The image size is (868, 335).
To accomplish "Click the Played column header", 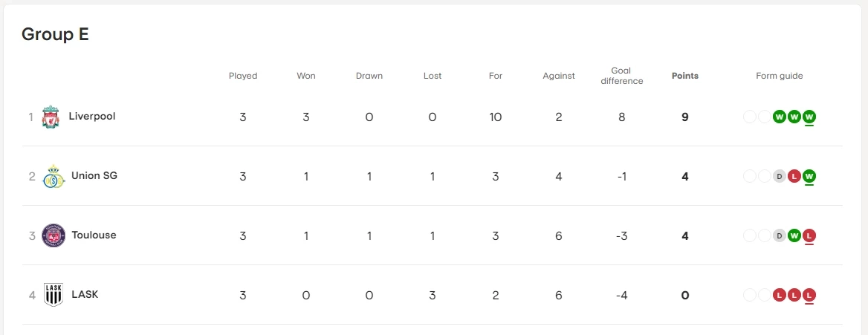I will [x=243, y=76].
